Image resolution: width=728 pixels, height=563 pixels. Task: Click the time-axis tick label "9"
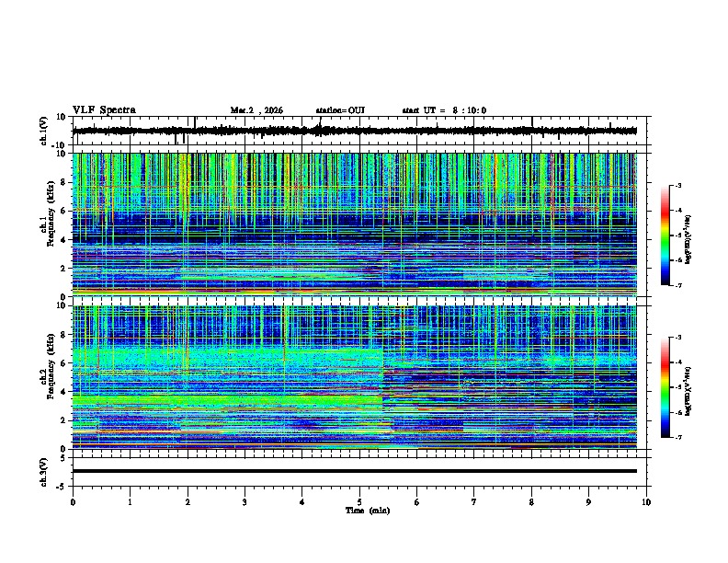[588, 502]
